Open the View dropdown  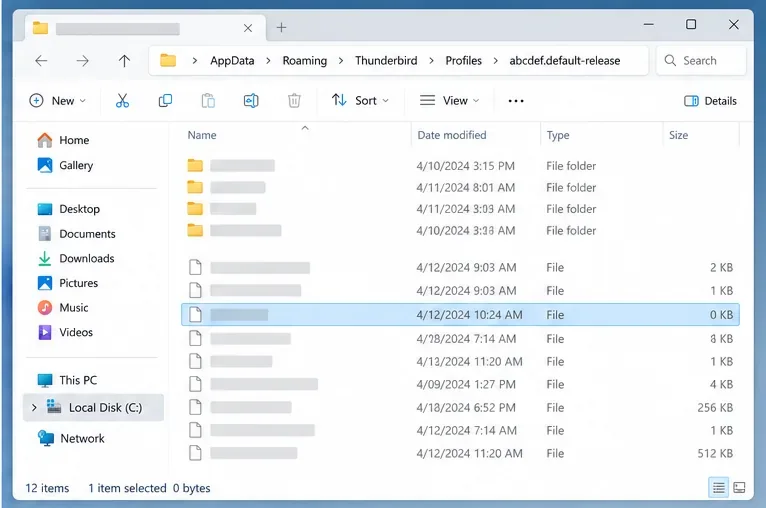[x=449, y=101]
